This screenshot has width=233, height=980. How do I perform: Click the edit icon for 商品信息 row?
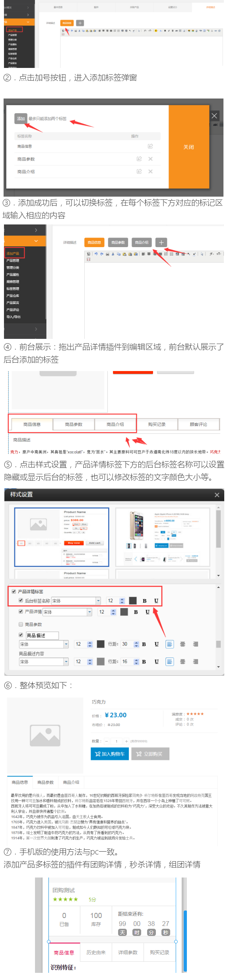point(150,146)
